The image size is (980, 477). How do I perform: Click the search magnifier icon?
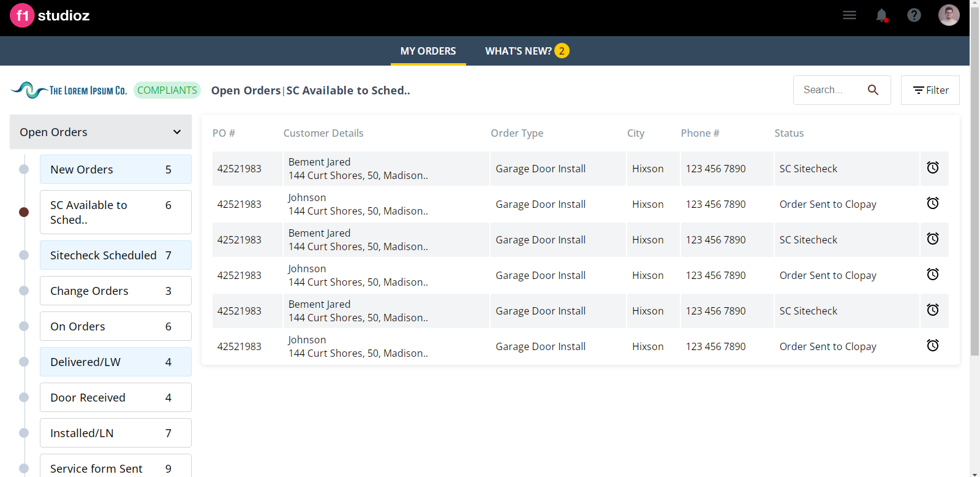pos(873,90)
